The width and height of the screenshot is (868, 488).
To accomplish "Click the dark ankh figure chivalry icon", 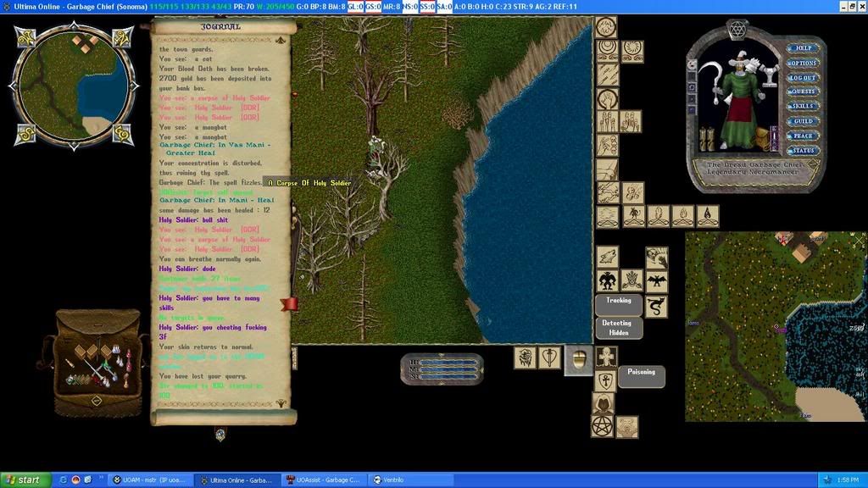I will point(606,358).
